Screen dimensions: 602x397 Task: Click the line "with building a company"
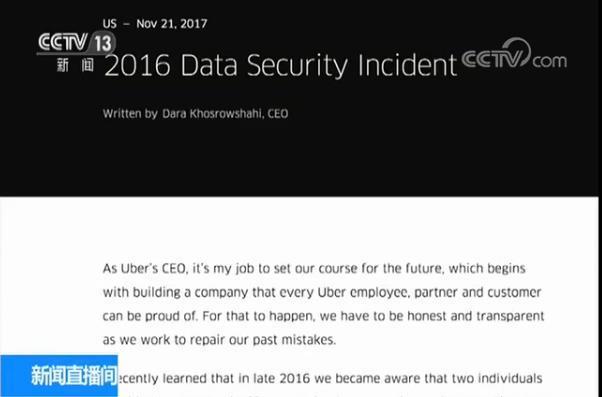click(x=322, y=292)
